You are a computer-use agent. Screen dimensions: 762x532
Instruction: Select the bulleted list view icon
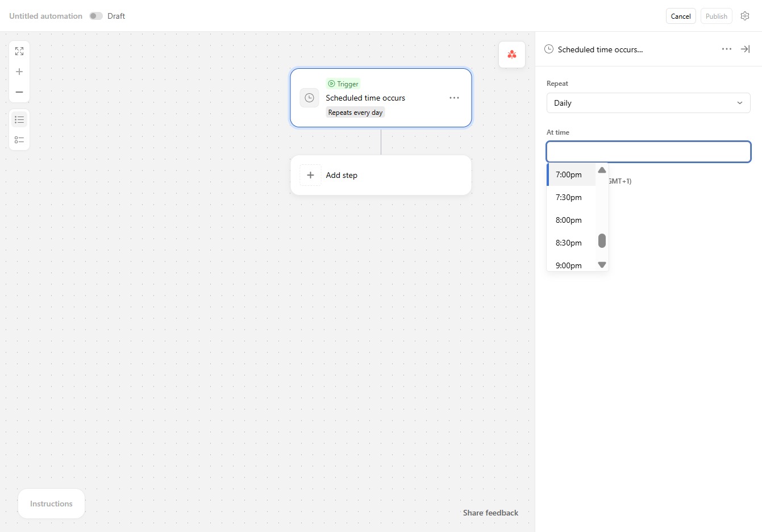19,119
